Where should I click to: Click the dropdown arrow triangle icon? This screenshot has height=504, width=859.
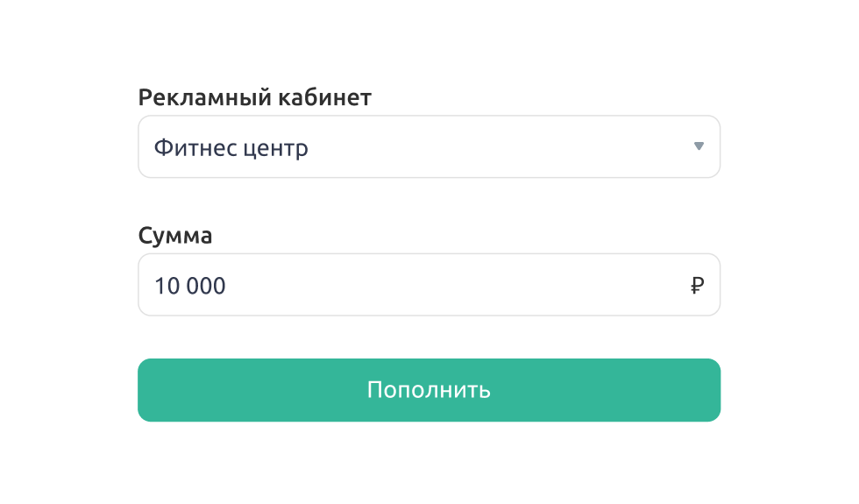(x=699, y=146)
